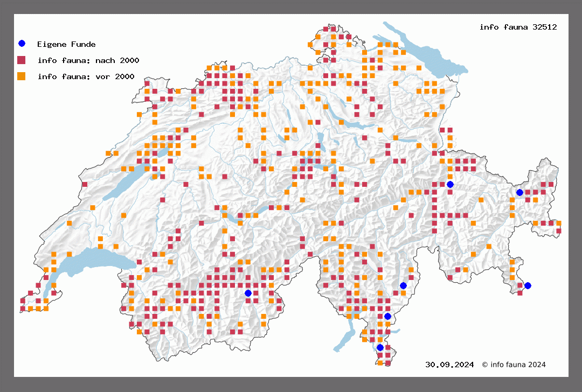
Task: Select the westernmost blue dot in Valais
Action: point(248,293)
